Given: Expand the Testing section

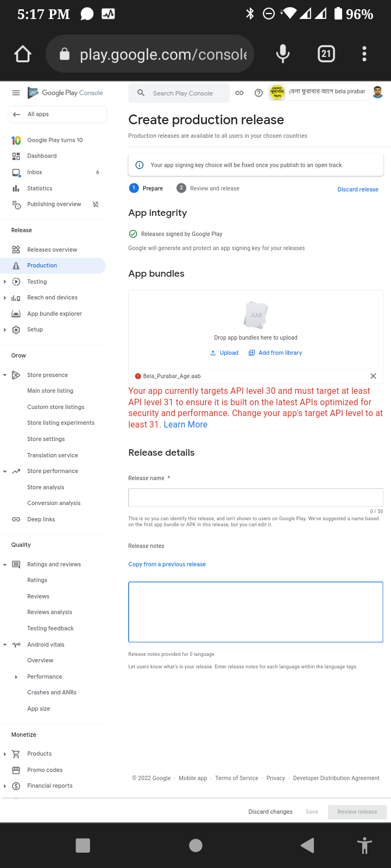Looking at the screenshot, I should pos(5,282).
